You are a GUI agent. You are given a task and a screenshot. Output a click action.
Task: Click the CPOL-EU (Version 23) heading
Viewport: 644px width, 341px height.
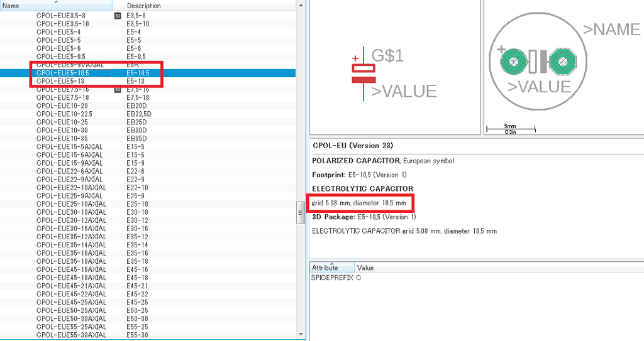(353, 146)
